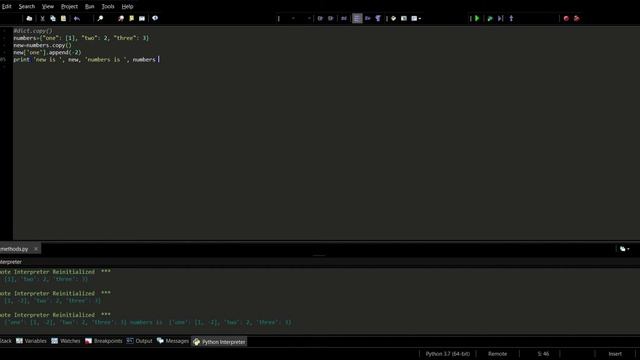Screen dimensions: 640x360
Task: Click the print statement line in editor
Action: point(85,60)
